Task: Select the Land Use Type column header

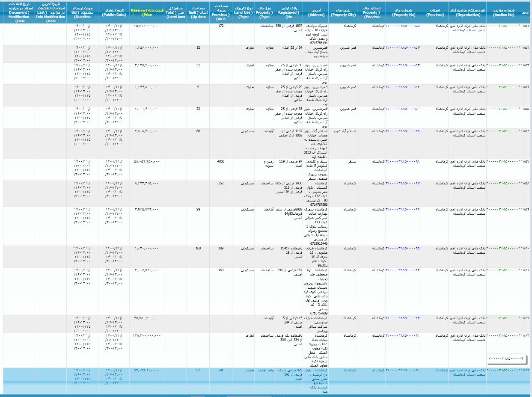Action: [x=244, y=12]
